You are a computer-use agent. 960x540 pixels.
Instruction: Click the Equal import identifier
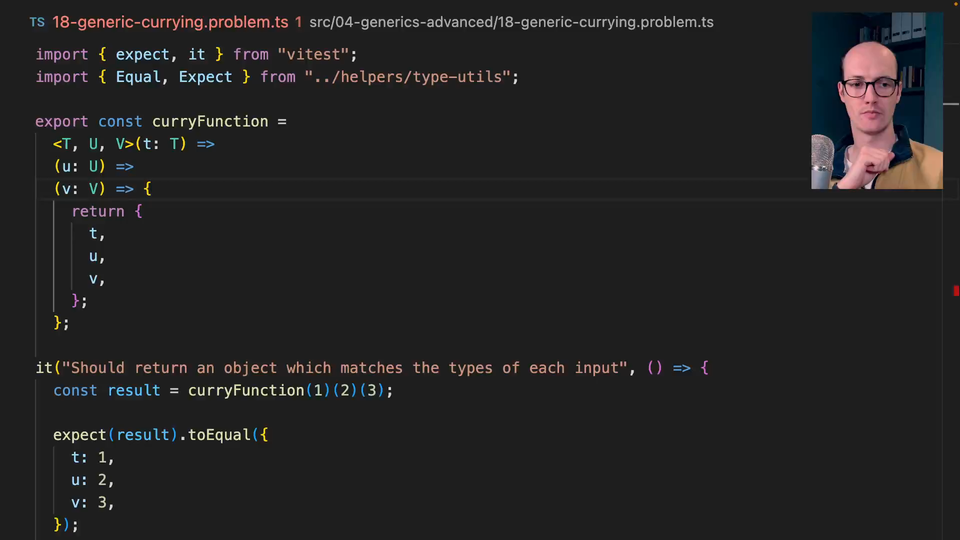138,77
